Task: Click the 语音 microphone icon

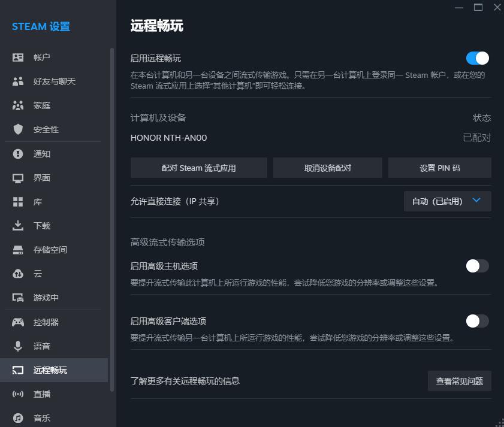Action: [x=18, y=346]
